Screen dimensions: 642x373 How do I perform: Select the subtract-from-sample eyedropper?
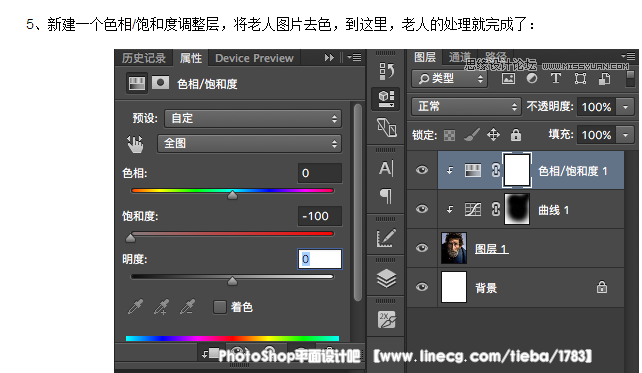188,307
